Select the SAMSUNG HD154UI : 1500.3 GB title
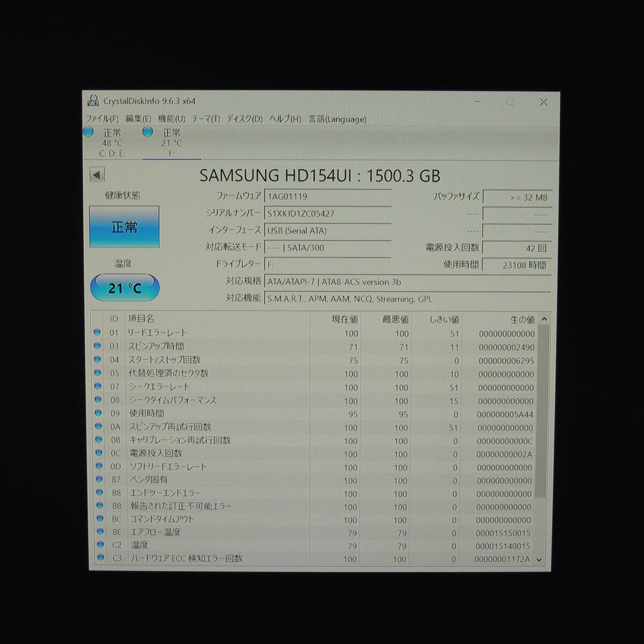644x644 pixels. point(320,175)
